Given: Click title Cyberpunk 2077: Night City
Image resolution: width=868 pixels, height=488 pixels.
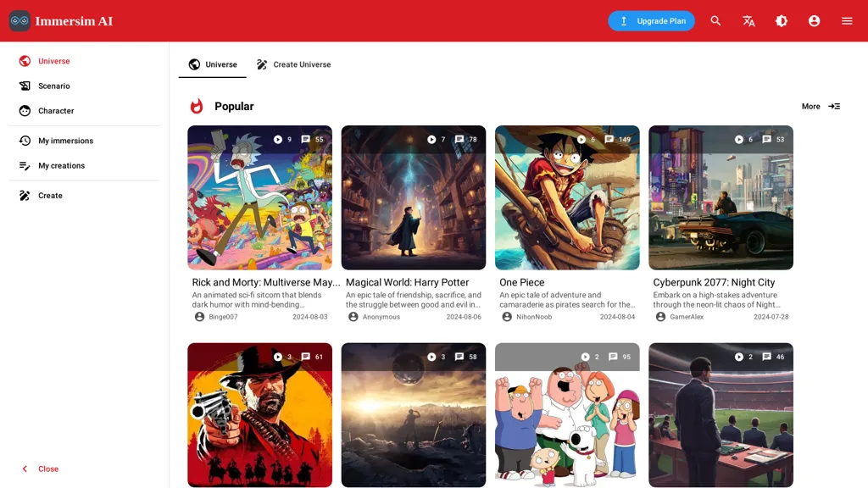Looking at the screenshot, I should coord(714,282).
